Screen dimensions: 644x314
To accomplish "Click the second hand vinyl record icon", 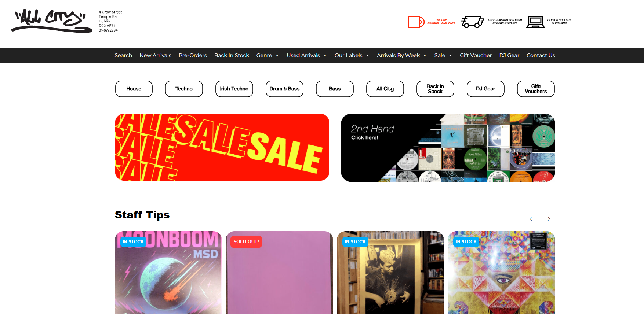I will [x=416, y=22].
